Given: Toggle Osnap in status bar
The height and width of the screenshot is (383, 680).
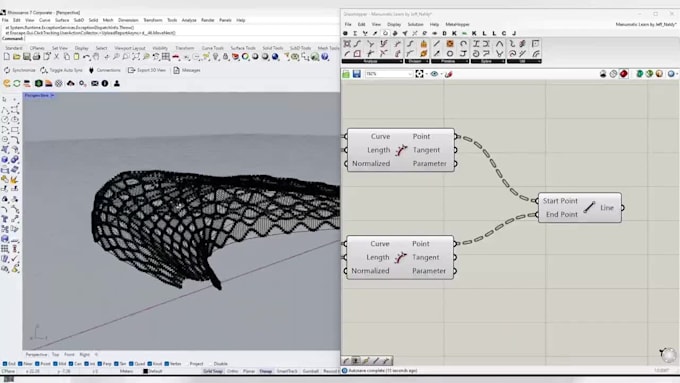Looking at the screenshot, I should pyautogui.click(x=265, y=371).
